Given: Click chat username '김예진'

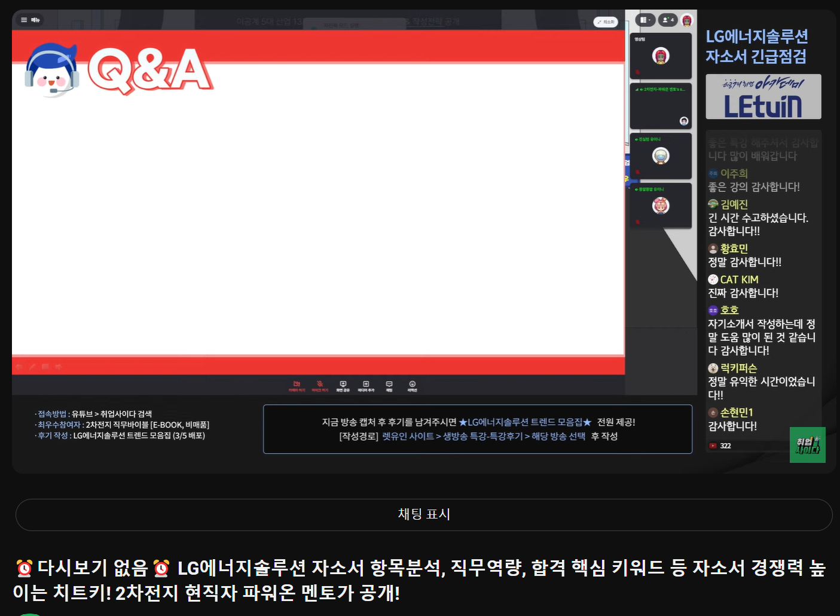Looking at the screenshot, I should (734, 205).
